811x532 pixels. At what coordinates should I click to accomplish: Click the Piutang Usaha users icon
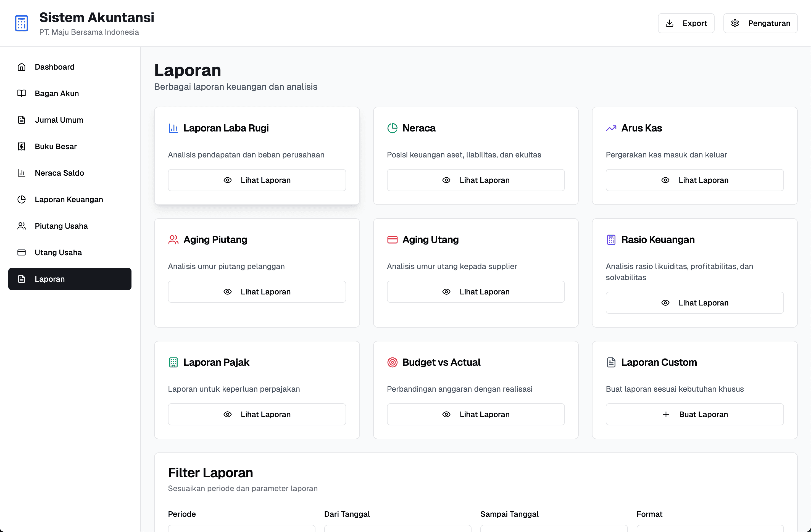22,226
